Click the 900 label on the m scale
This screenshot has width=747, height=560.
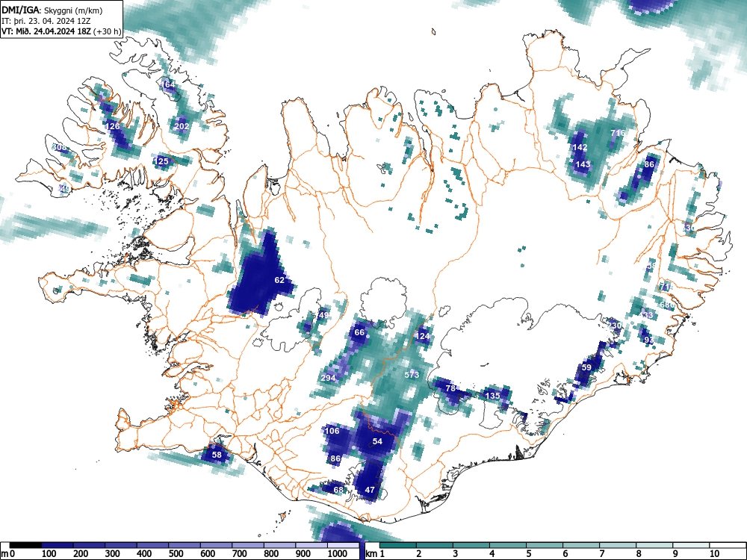pyautogui.click(x=303, y=553)
